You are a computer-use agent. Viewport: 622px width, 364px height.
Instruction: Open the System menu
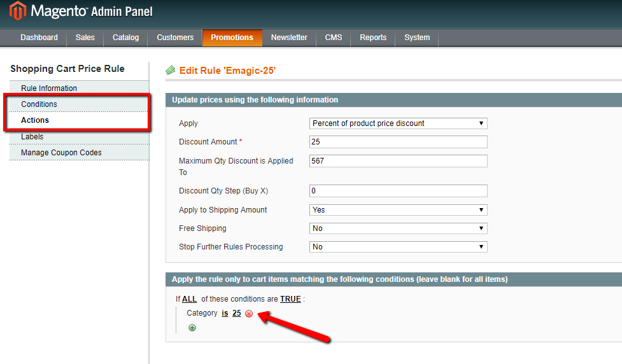pos(417,38)
